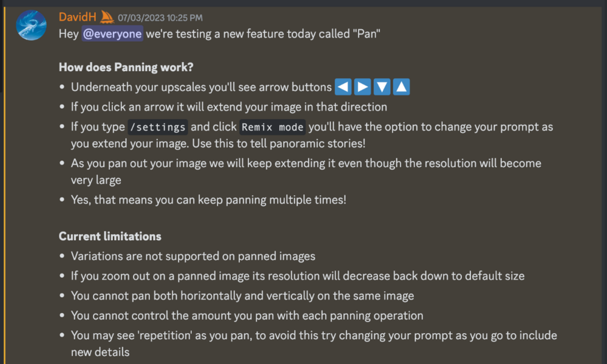Image resolution: width=607 pixels, height=364 pixels.
Task: Click the Remix mode inline code text
Action: click(x=273, y=128)
